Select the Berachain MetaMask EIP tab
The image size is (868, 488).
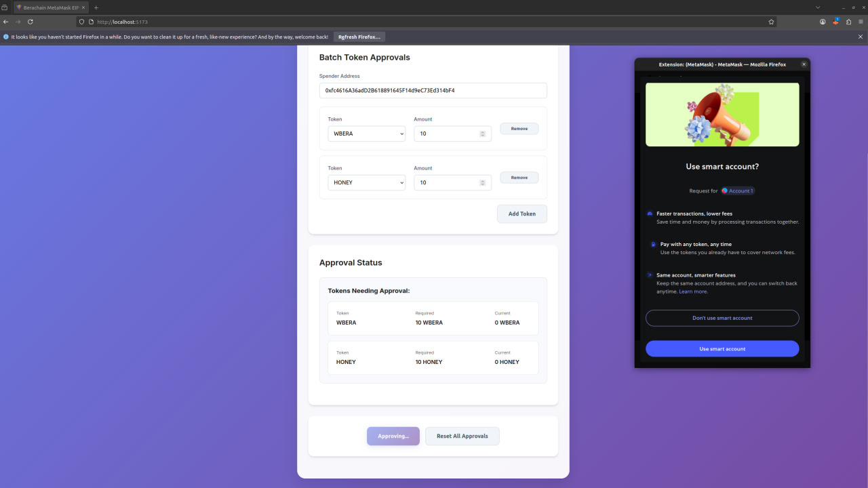[50, 7]
